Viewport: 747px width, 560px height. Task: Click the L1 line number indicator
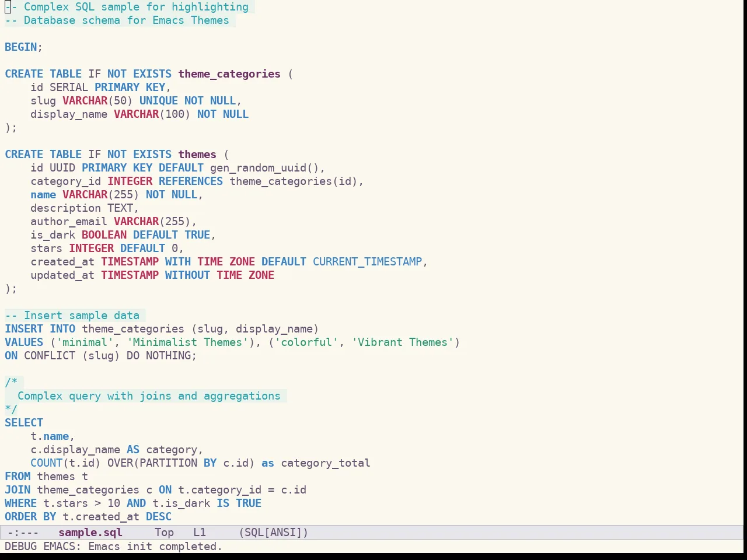click(x=200, y=533)
